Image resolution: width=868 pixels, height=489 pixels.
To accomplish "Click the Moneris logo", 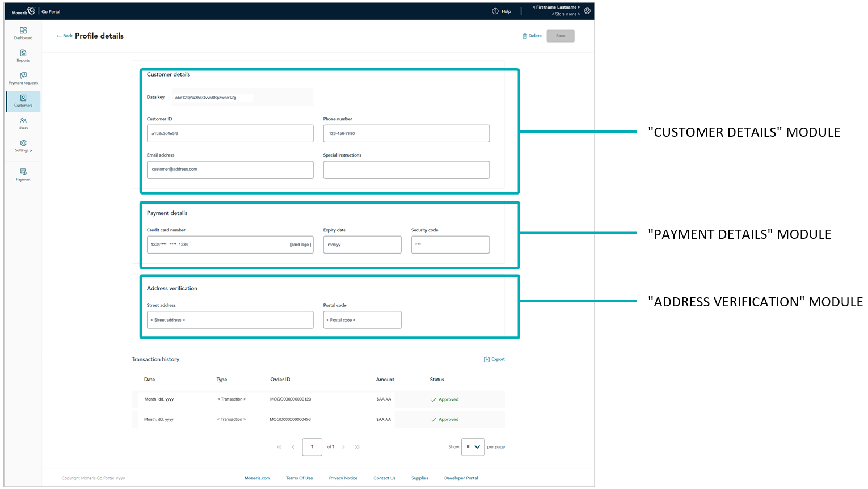I will point(23,11).
